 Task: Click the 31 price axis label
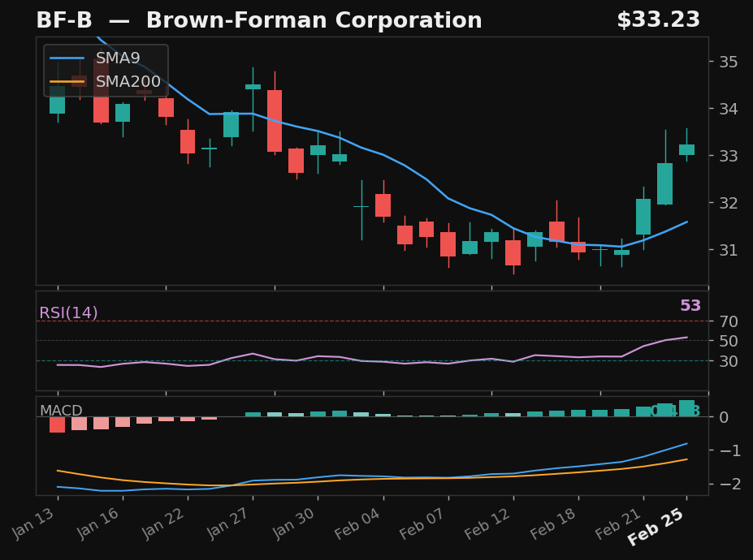(729, 249)
